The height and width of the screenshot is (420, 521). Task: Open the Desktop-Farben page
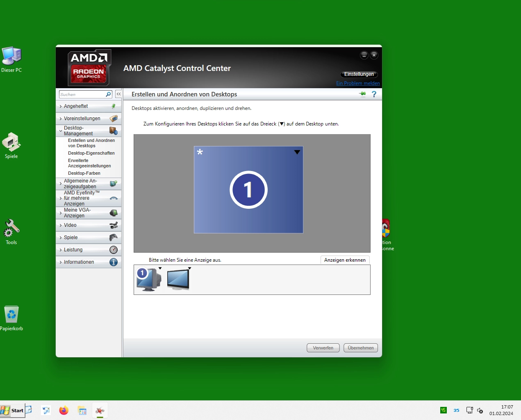(84, 173)
